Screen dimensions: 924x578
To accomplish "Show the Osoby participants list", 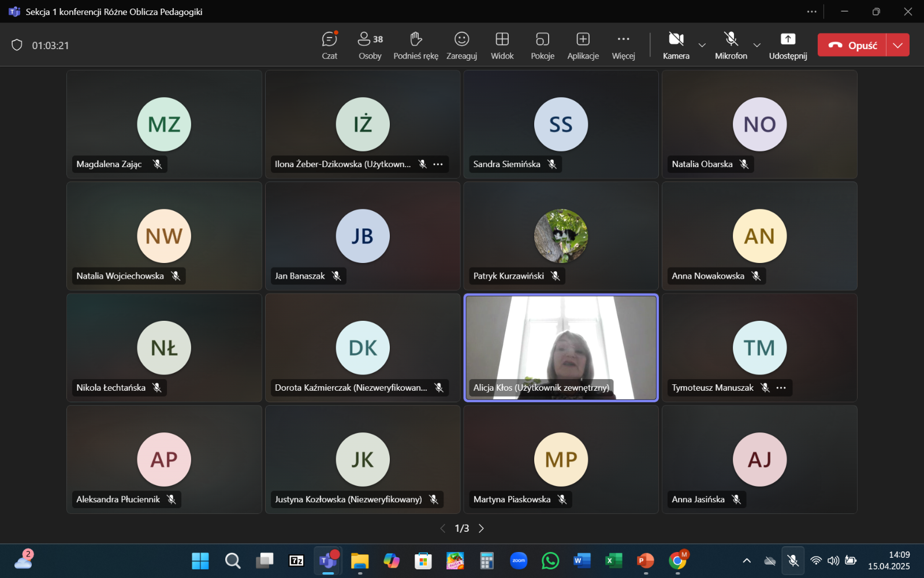I will [370, 45].
